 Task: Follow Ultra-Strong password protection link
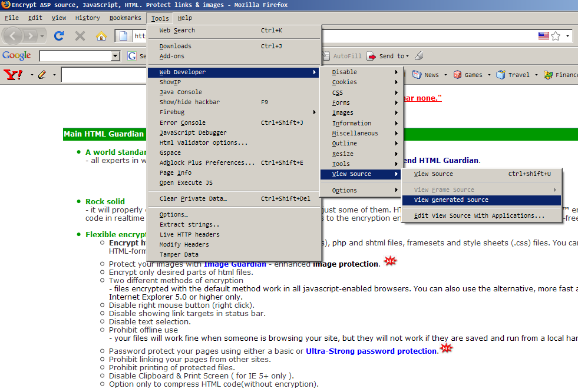coord(371,351)
